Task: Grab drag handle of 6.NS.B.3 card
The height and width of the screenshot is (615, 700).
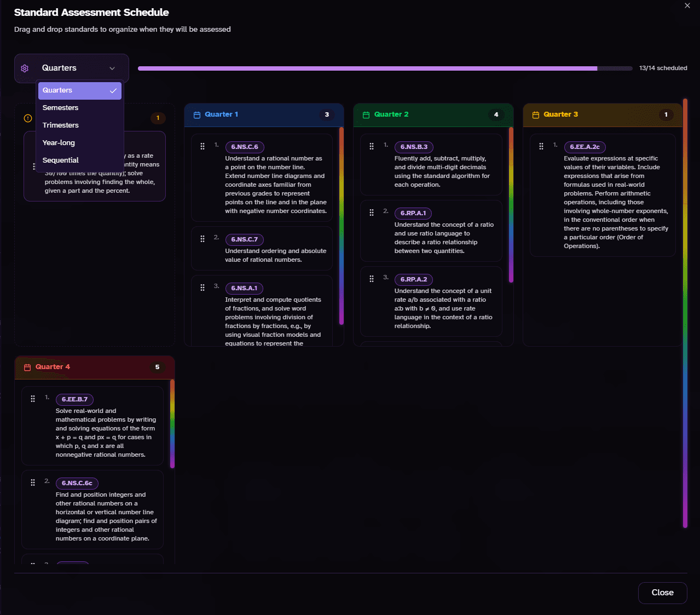Action: (372, 146)
